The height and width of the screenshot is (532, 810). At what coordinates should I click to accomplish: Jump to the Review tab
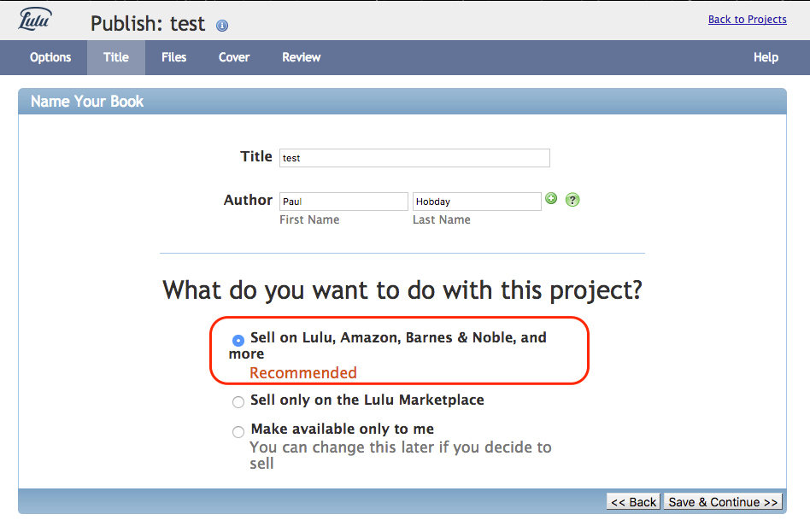click(301, 57)
